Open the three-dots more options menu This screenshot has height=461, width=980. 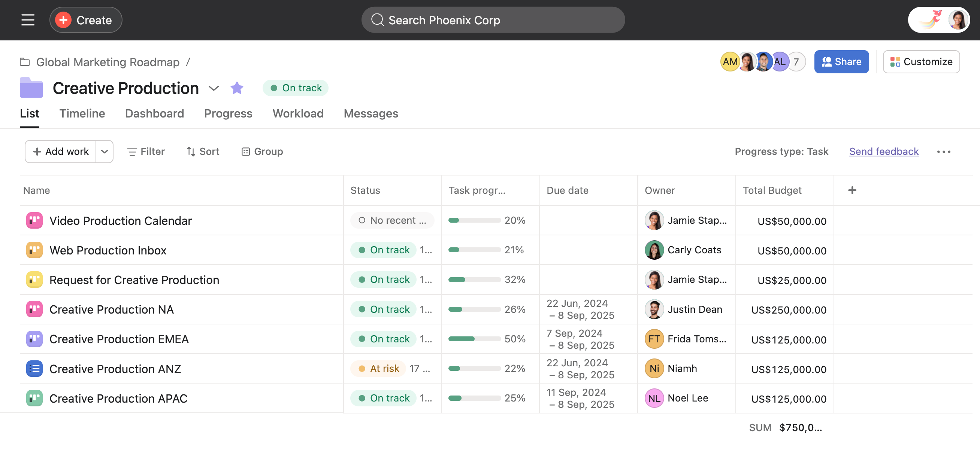(944, 152)
